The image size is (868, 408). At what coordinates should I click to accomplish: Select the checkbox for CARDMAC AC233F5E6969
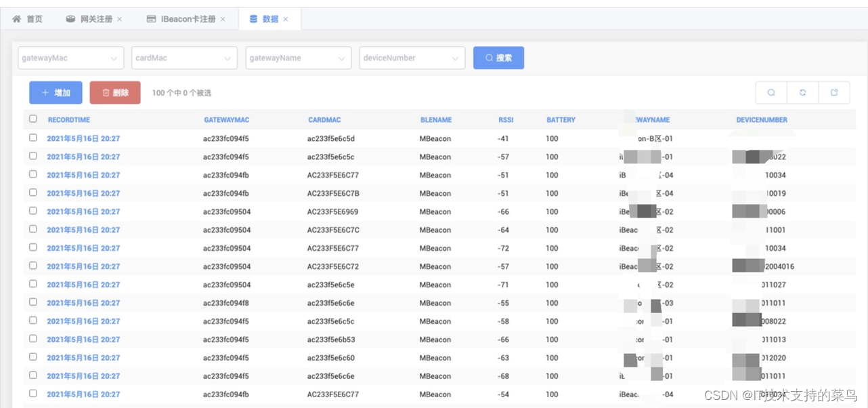32,211
